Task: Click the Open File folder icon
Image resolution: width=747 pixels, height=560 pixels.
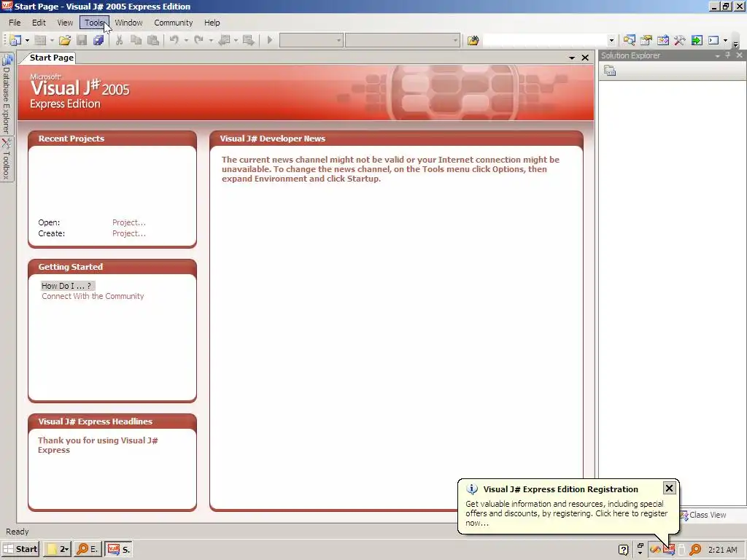Action: point(65,41)
